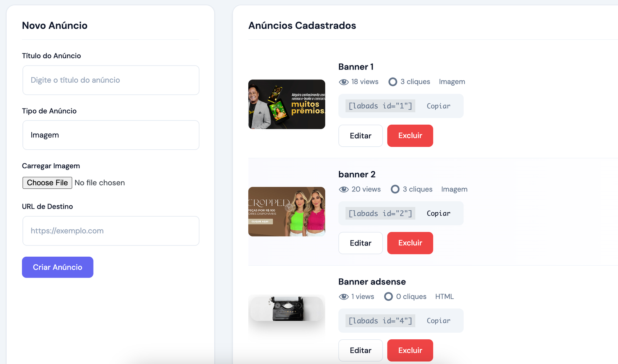Click the Criar Anúncio button
The image size is (618, 364).
tap(58, 267)
